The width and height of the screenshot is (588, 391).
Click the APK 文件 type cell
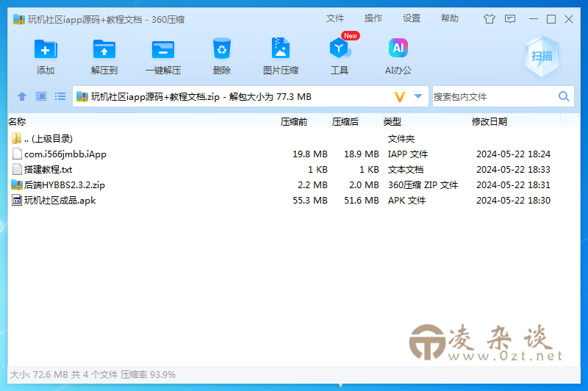pos(406,201)
